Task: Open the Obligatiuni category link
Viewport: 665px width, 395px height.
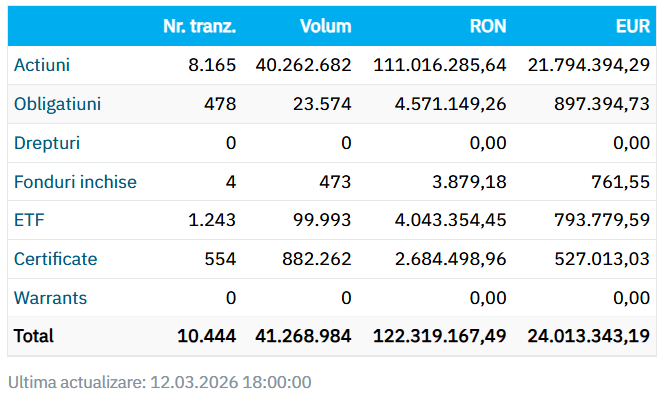Action: [x=57, y=104]
